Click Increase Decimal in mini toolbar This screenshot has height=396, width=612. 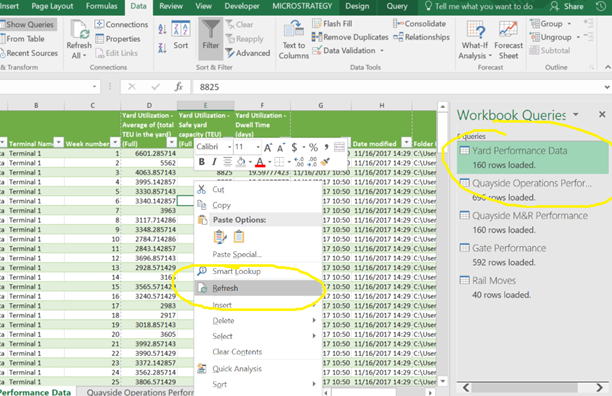click(x=299, y=162)
